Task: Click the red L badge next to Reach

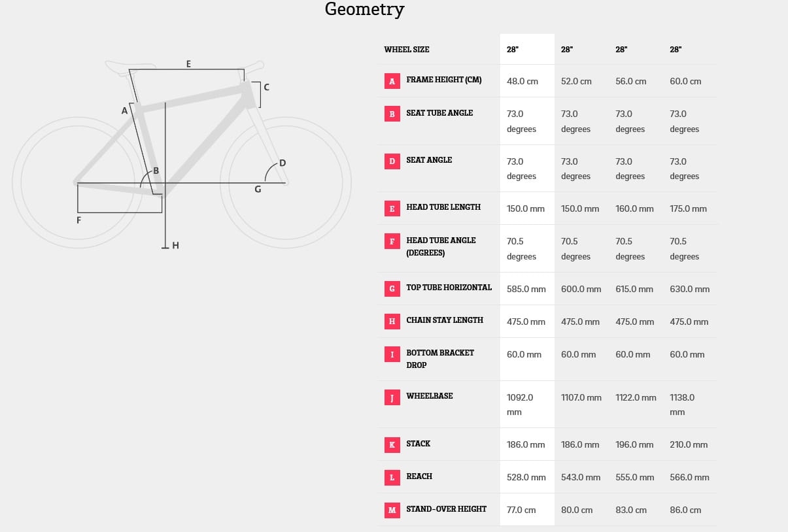Action: click(x=392, y=477)
